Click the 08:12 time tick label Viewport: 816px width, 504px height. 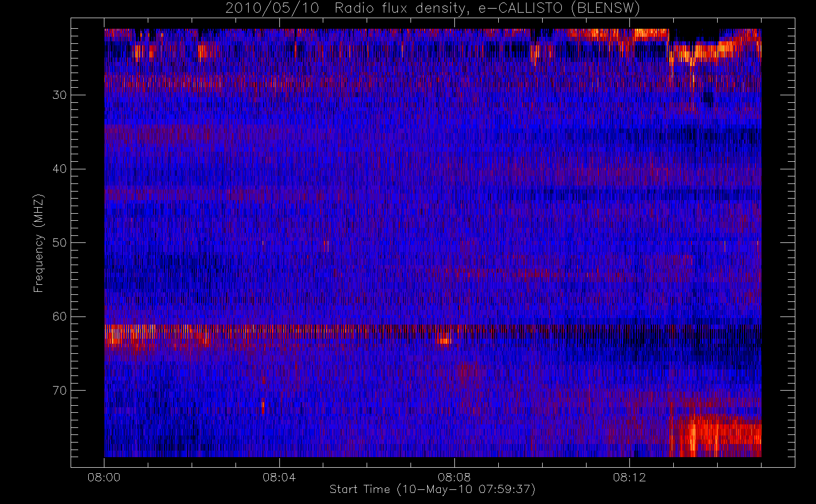coord(629,477)
